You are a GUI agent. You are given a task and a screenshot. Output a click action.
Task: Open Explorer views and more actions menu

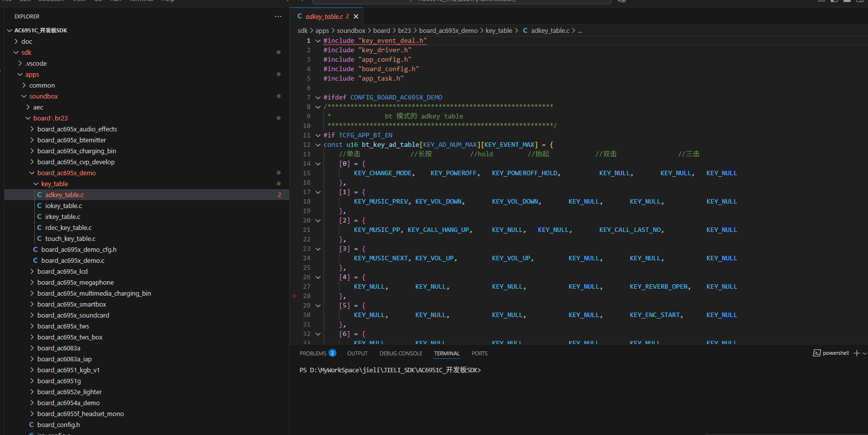(x=278, y=16)
